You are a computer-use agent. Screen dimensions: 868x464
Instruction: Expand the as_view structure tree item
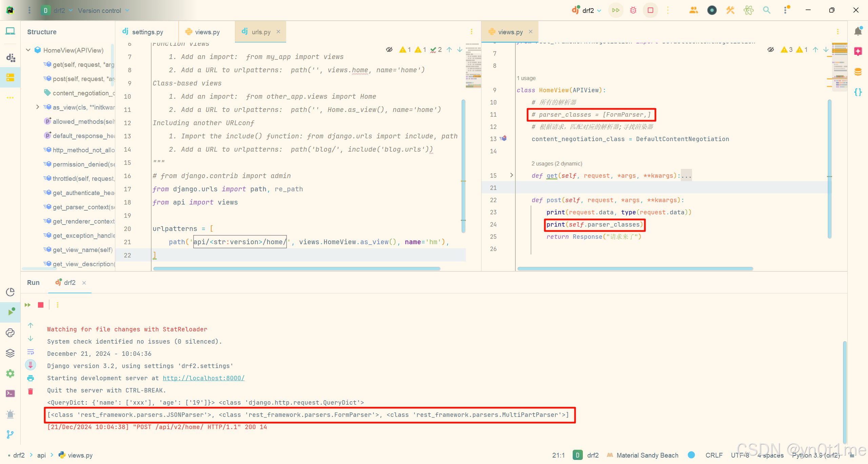click(38, 107)
